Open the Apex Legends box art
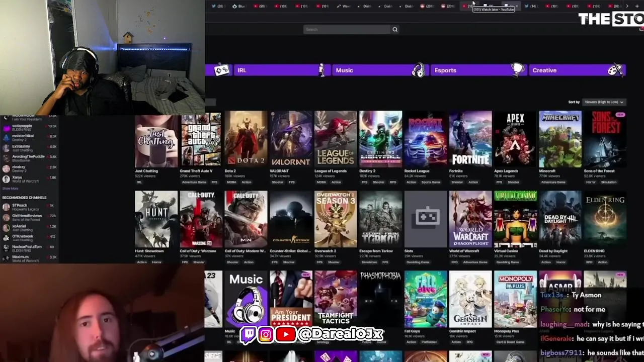This screenshot has height=362, width=644. tap(515, 139)
